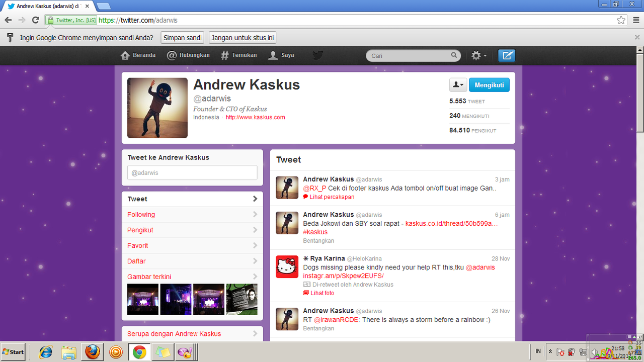Dismiss the save password bar
Viewport: 644px width, 362px height.
[637, 37]
